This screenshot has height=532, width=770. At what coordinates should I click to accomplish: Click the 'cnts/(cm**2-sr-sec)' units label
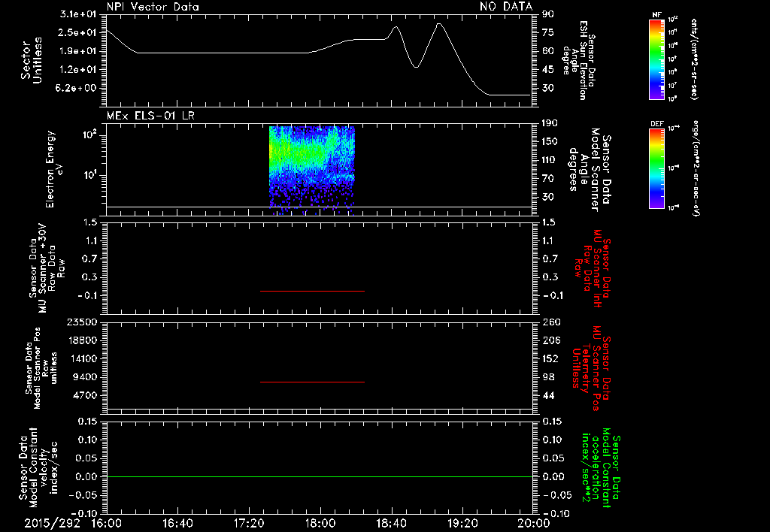tap(694, 59)
